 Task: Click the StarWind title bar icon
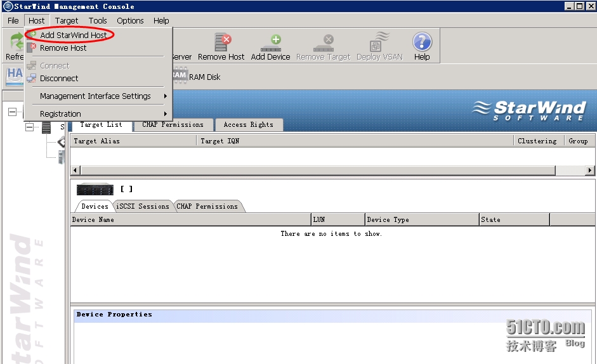coord(7,6)
